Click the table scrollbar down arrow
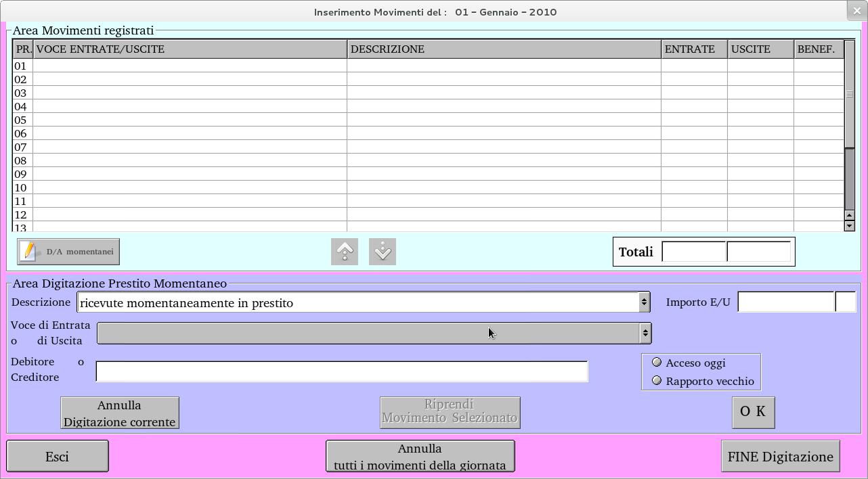Viewport: 868px width, 479px height. 850,226
